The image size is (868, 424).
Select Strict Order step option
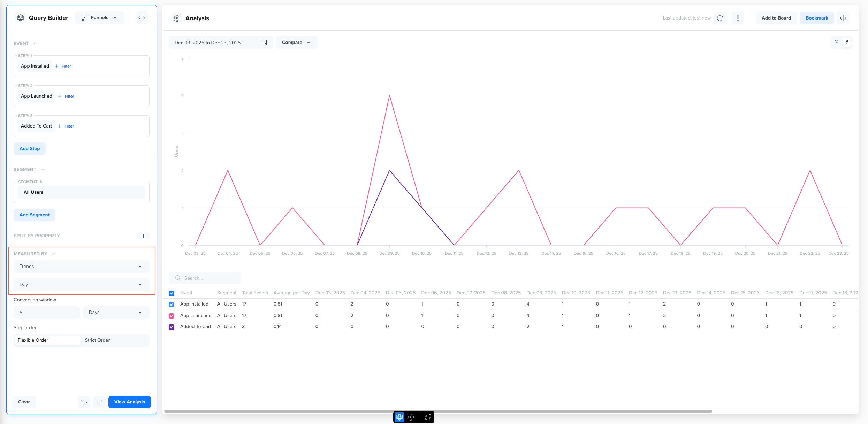98,340
